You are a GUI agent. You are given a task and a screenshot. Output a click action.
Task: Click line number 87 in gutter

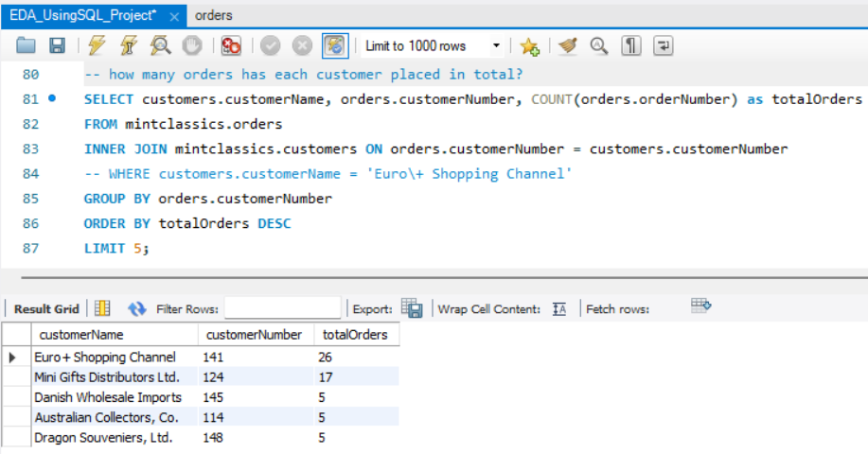pyautogui.click(x=30, y=249)
